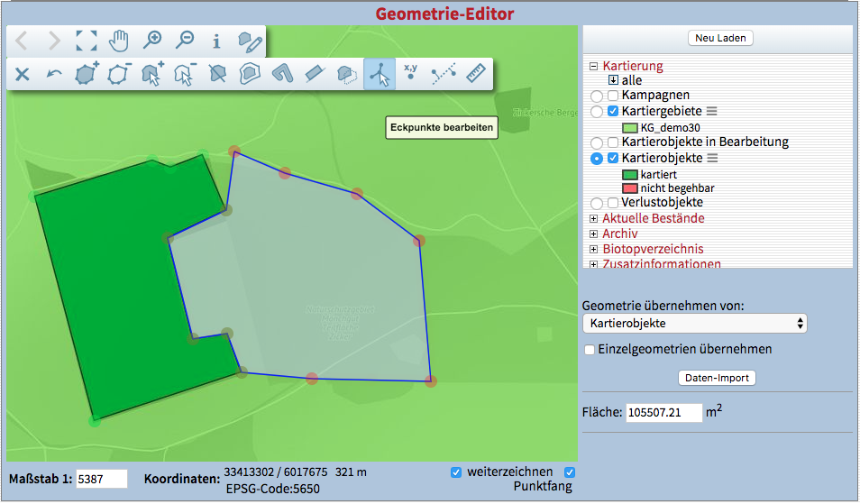Zoom map to full extent
The height and width of the screenshot is (504, 860).
click(86, 41)
